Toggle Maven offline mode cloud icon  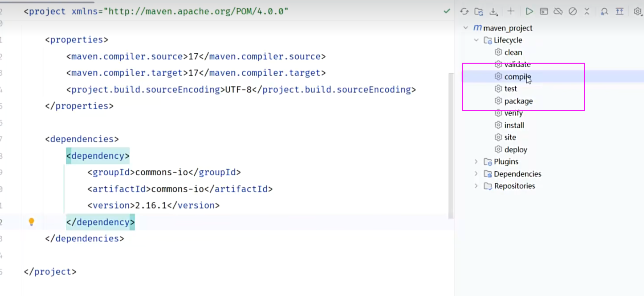point(558,12)
